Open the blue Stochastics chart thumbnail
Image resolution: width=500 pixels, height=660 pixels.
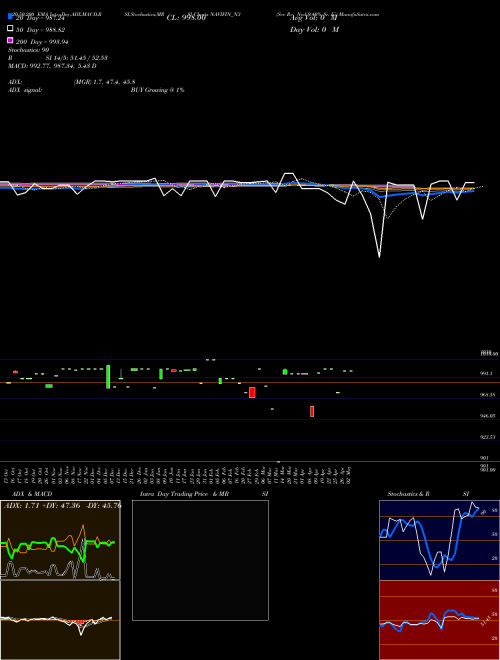(x=439, y=540)
